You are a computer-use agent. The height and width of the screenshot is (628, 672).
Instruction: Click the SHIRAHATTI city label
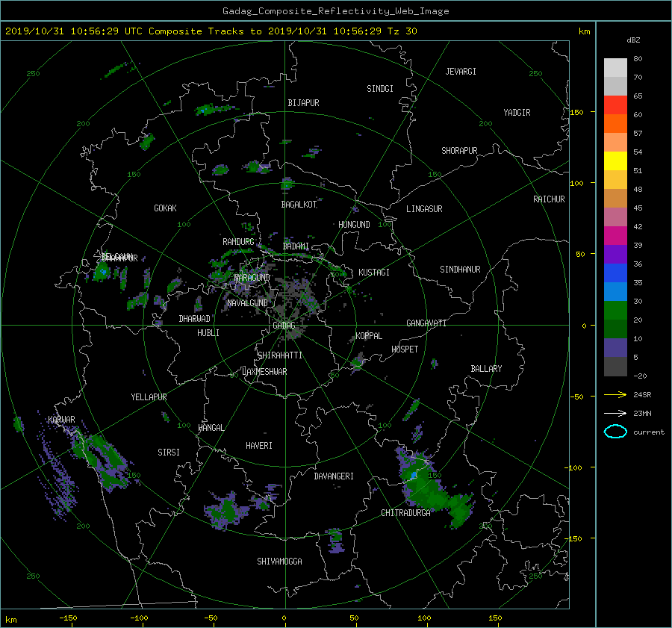point(280,355)
